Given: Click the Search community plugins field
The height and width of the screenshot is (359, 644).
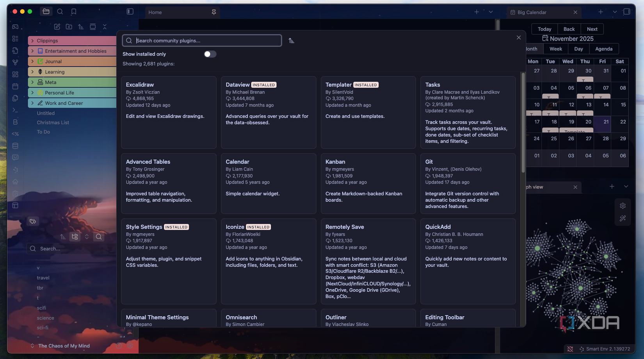Looking at the screenshot, I should 202,41.
